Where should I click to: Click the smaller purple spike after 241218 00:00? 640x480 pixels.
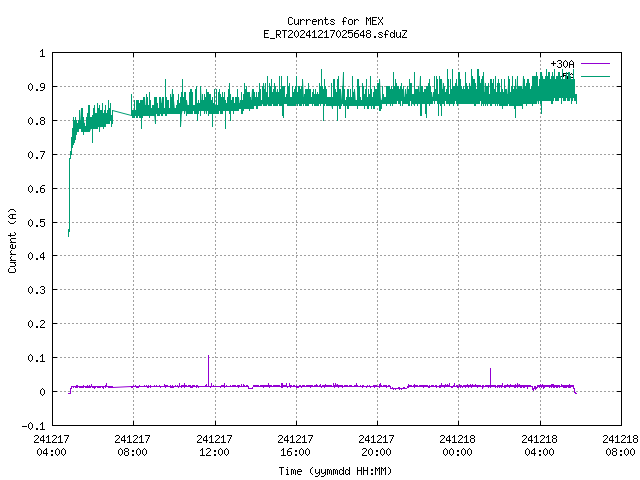point(490,376)
